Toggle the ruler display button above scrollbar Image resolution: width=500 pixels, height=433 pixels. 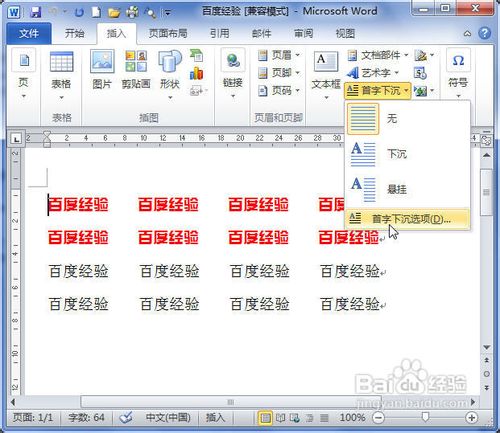pyautogui.click(x=487, y=140)
